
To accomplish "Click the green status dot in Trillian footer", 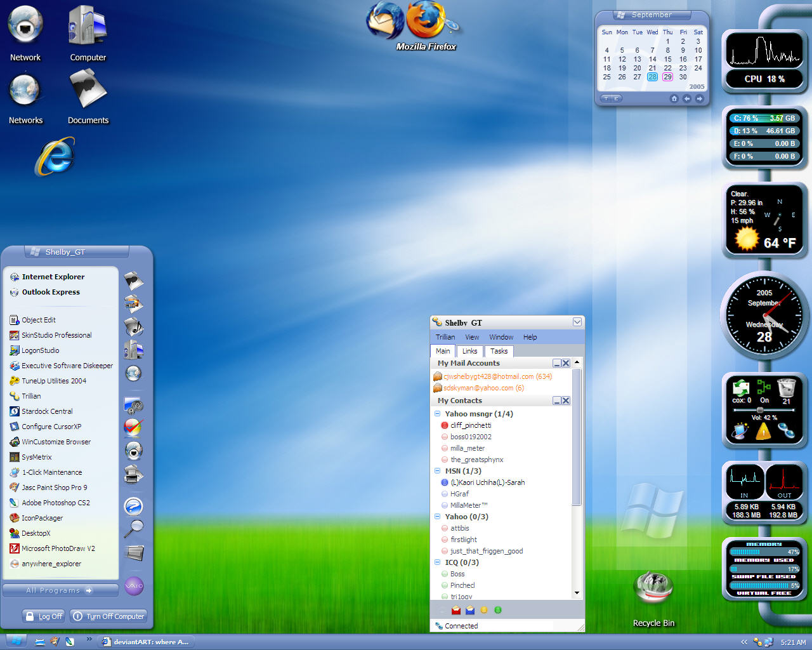I will [498, 610].
